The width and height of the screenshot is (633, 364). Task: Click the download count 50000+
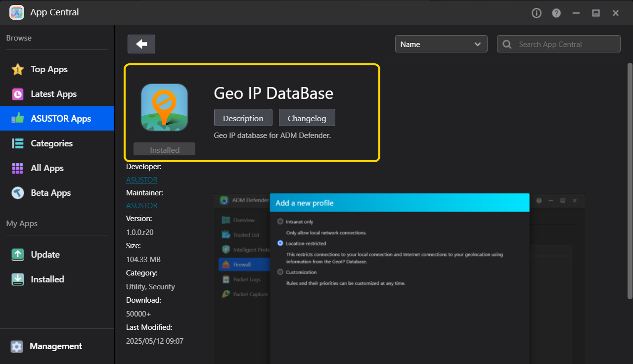click(x=138, y=314)
